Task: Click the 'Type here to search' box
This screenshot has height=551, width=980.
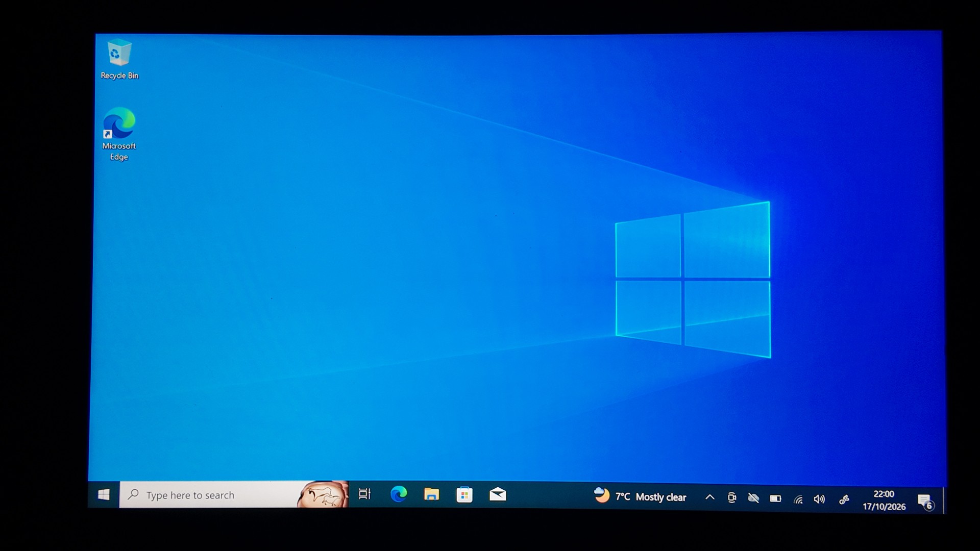Action: pos(234,494)
